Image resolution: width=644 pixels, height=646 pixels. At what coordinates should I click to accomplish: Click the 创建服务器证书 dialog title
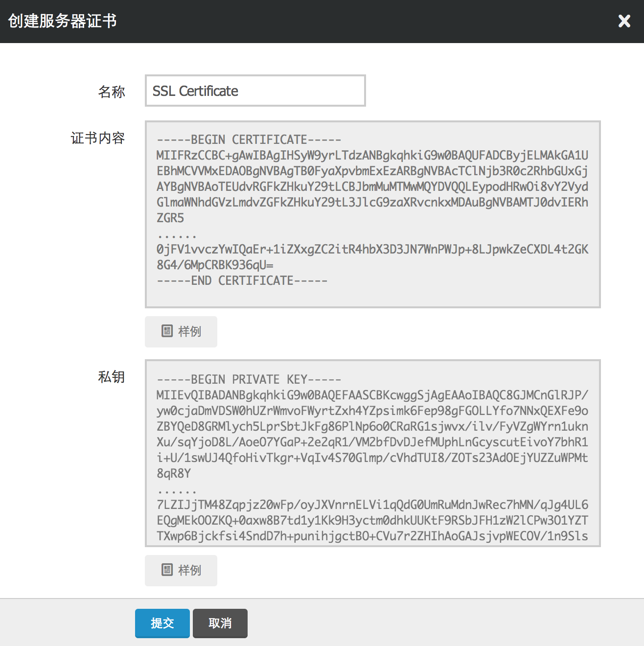[62, 21]
